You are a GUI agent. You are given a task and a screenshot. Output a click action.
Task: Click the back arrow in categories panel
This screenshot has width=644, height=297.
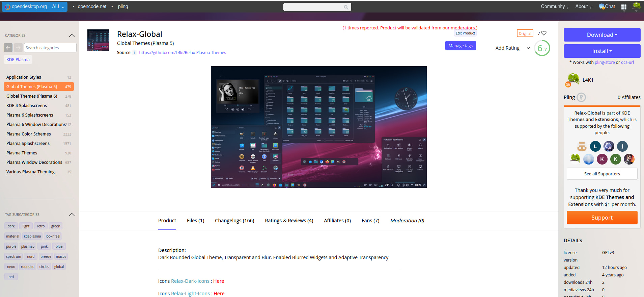click(8, 48)
